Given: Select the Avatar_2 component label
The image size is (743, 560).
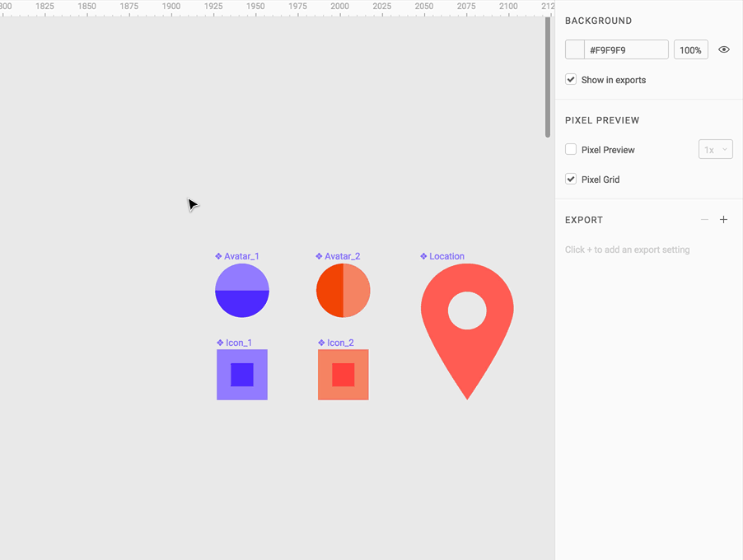Looking at the screenshot, I should click(x=338, y=256).
